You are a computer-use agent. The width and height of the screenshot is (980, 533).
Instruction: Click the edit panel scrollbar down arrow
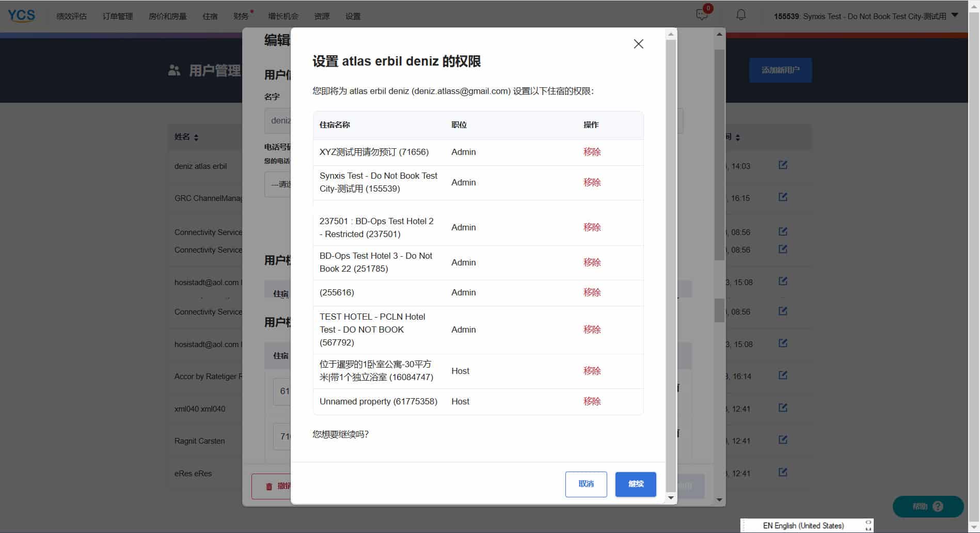point(719,500)
